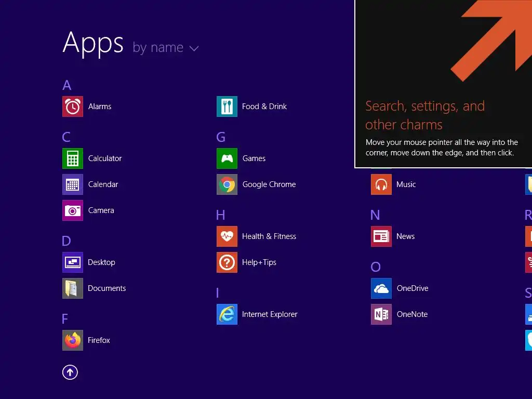Image resolution: width=532 pixels, height=399 pixels.
Task: Click the up arrow circle button
Action: (70, 373)
